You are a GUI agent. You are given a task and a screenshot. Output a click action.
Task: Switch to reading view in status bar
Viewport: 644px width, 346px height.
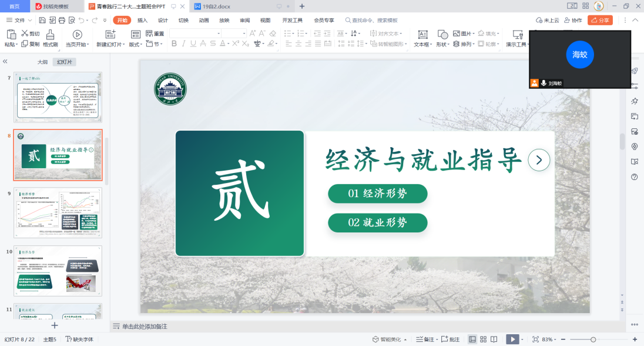pos(494,340)
